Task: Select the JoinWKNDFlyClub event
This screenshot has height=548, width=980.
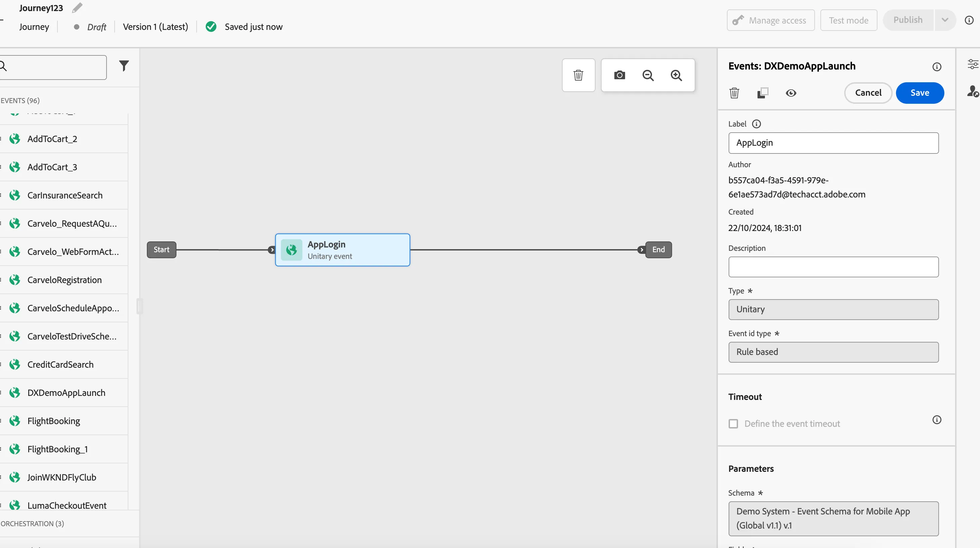Action: click(x=64, y=477)
